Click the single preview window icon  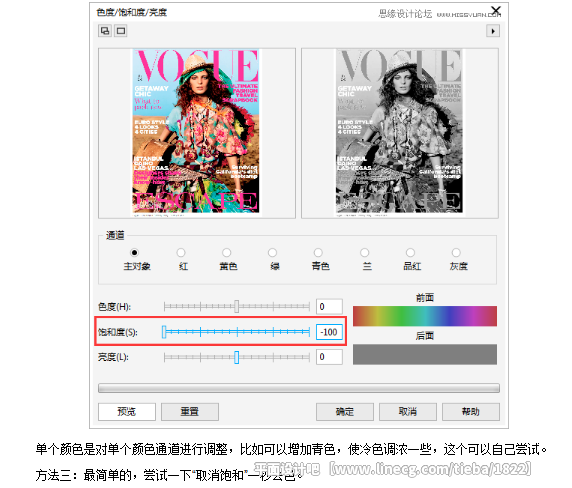pos(121,31)
